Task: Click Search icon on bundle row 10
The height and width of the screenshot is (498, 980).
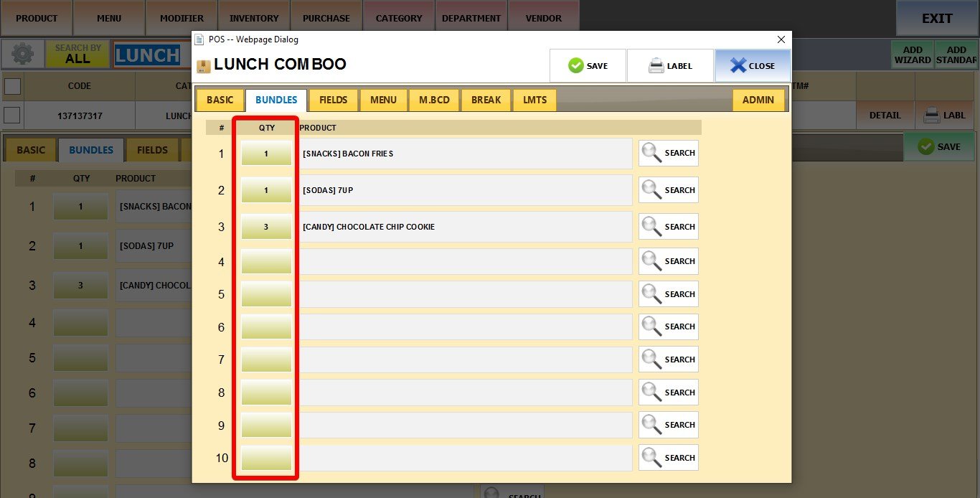Action: pos(668,458)
